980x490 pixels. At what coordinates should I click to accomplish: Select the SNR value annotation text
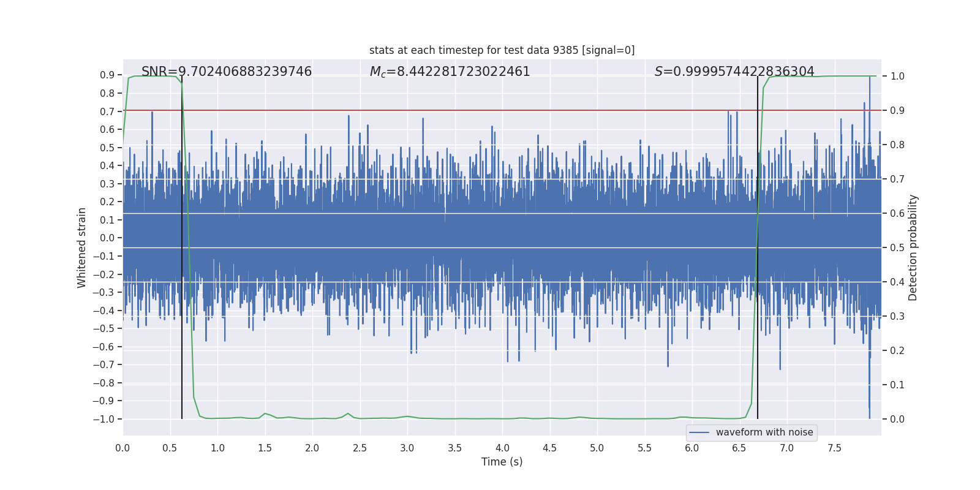coord(227,72)
